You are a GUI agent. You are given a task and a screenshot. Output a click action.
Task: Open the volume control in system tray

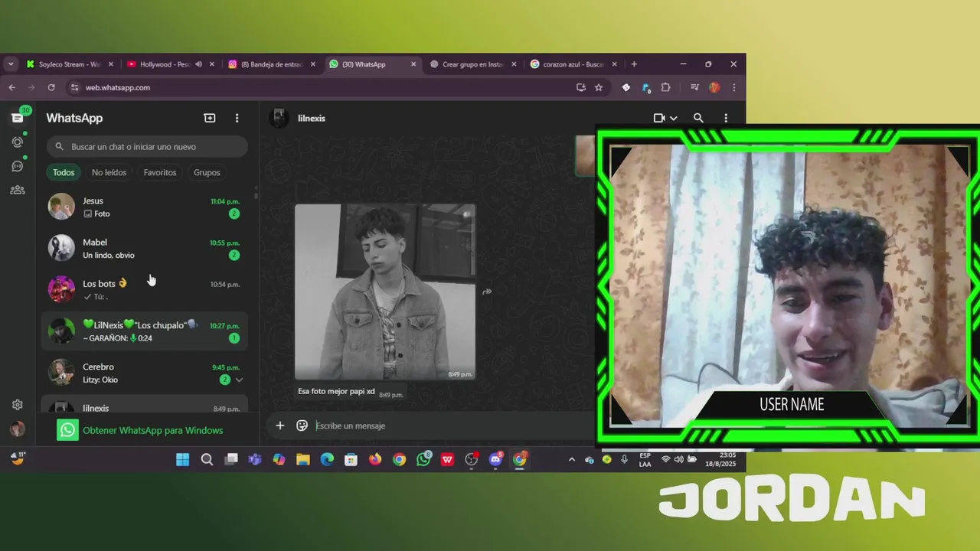(679, 459)
